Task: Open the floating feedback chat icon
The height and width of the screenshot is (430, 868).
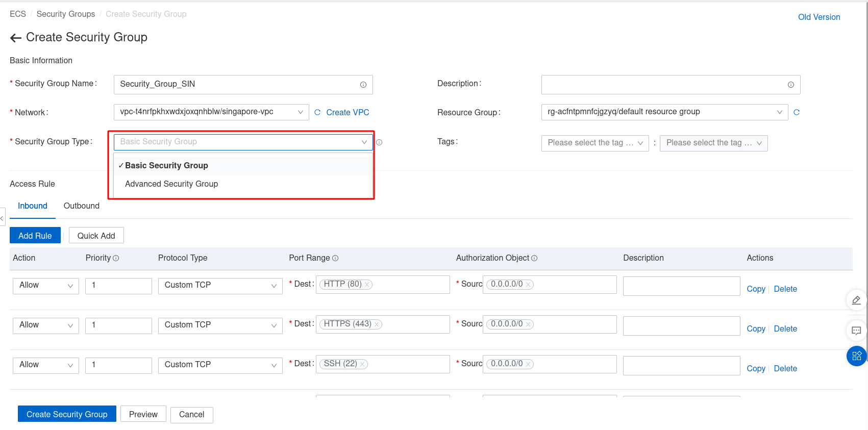Action: [856, 331]
